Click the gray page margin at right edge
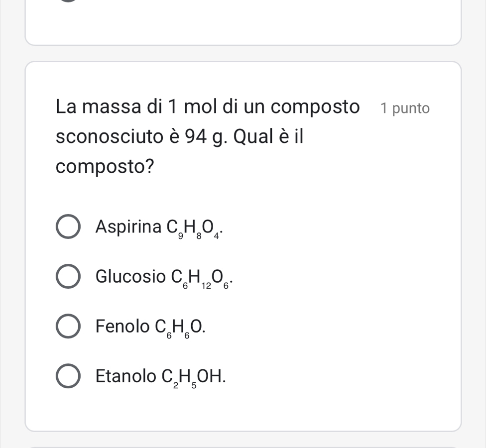486x448 pixels. pyautogui.click(x=474, y=224)
